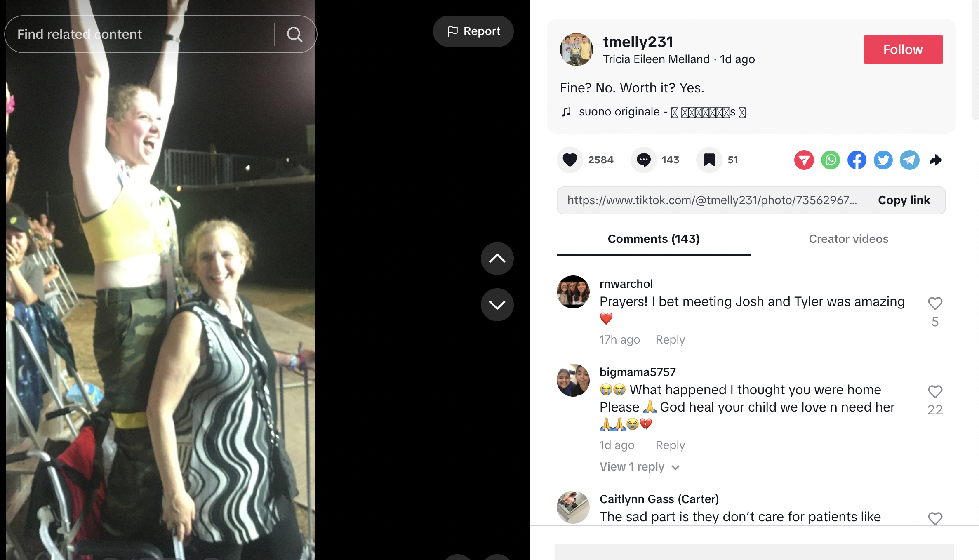The height and width of the screenshot is (560, 979).
Task: Open comments via speech bubble icon
Action: pos(643,160)
